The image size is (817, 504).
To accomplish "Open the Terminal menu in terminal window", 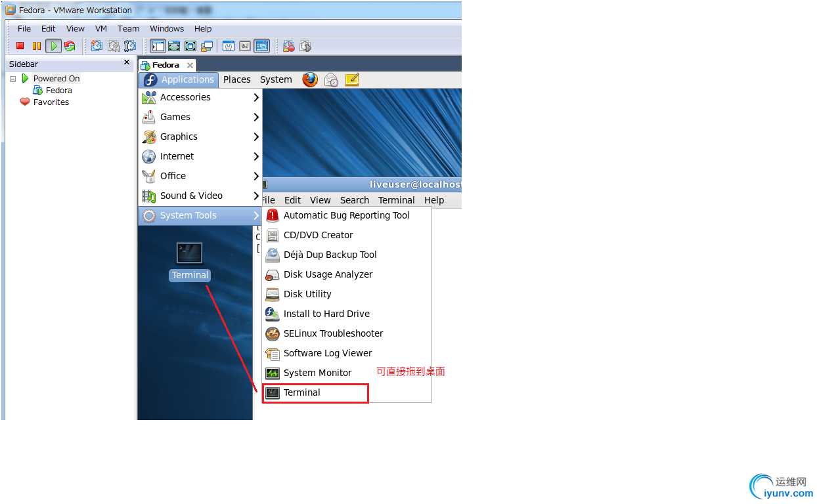I will (397, 200).
